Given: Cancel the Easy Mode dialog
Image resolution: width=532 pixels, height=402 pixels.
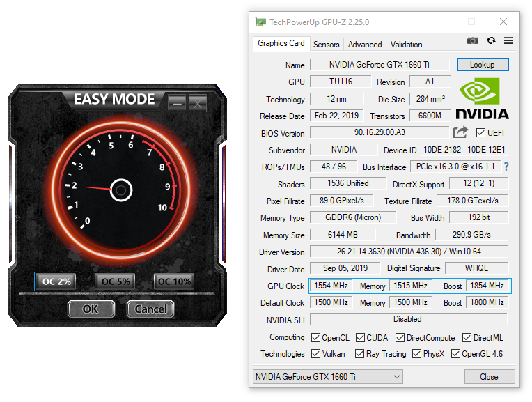Looking at the screenshot, I should 150,309.
